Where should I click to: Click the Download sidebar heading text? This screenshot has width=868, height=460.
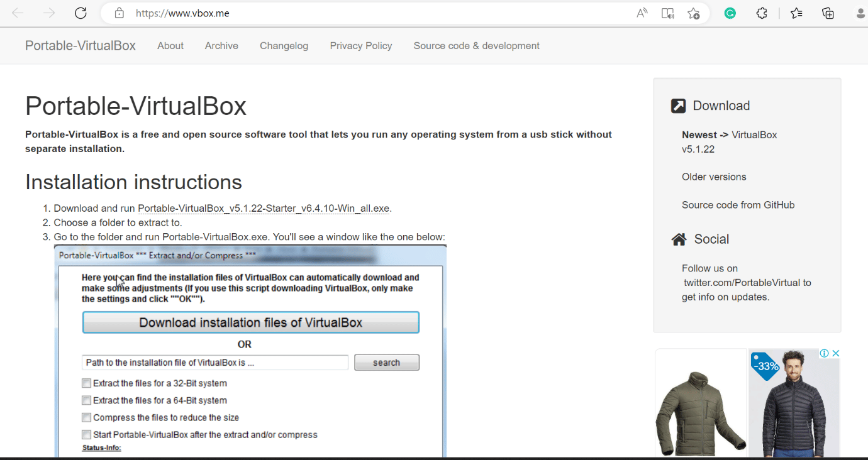coord(721,106)
